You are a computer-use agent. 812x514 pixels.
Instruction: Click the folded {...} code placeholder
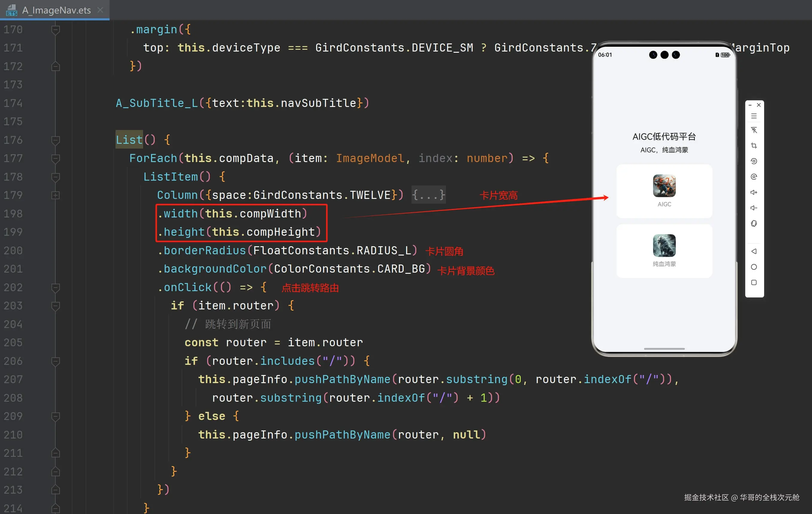click(x=428, y=195)
